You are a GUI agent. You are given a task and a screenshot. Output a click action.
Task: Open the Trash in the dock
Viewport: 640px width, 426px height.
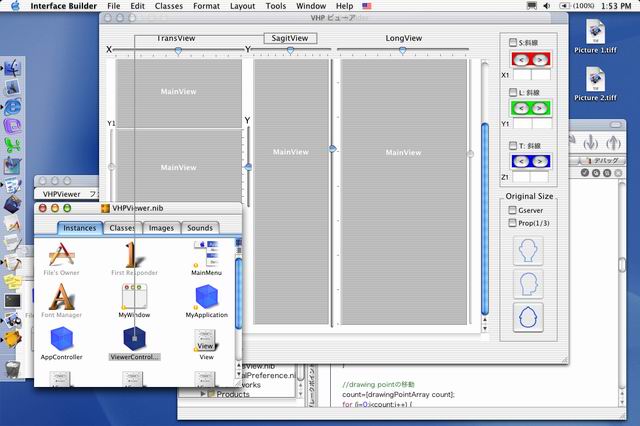pos(13,369)
